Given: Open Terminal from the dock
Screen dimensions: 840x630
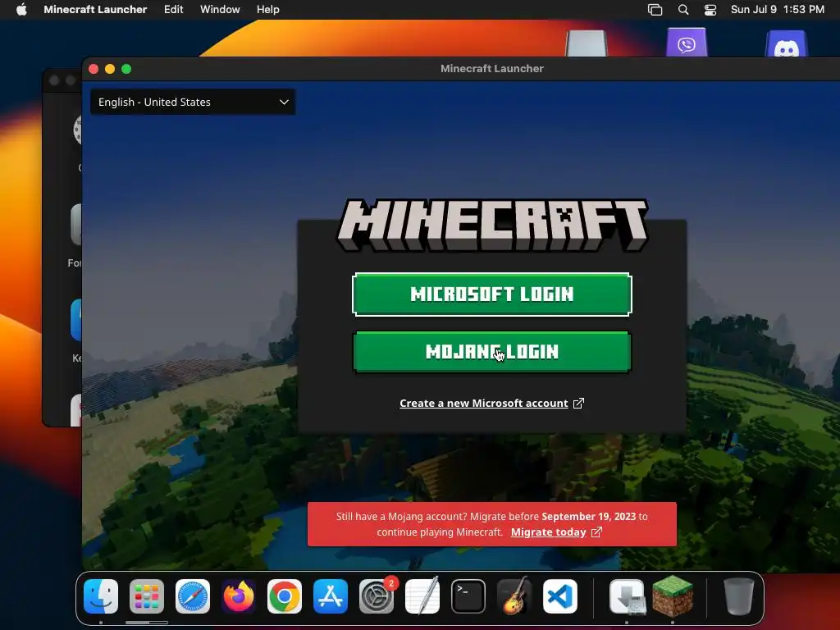Looking at the screenshot, I should point(468,596).
